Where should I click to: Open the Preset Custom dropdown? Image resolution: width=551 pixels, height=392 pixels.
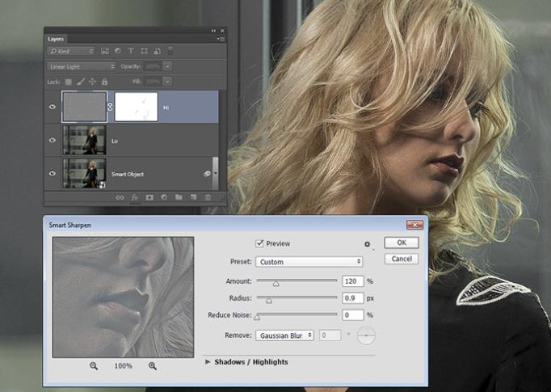tap(309, 262)
